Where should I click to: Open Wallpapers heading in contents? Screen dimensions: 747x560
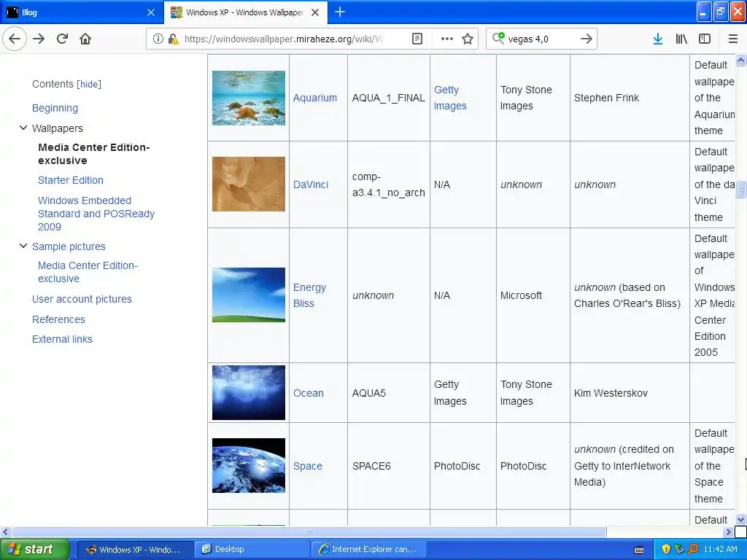click(57, 128)
